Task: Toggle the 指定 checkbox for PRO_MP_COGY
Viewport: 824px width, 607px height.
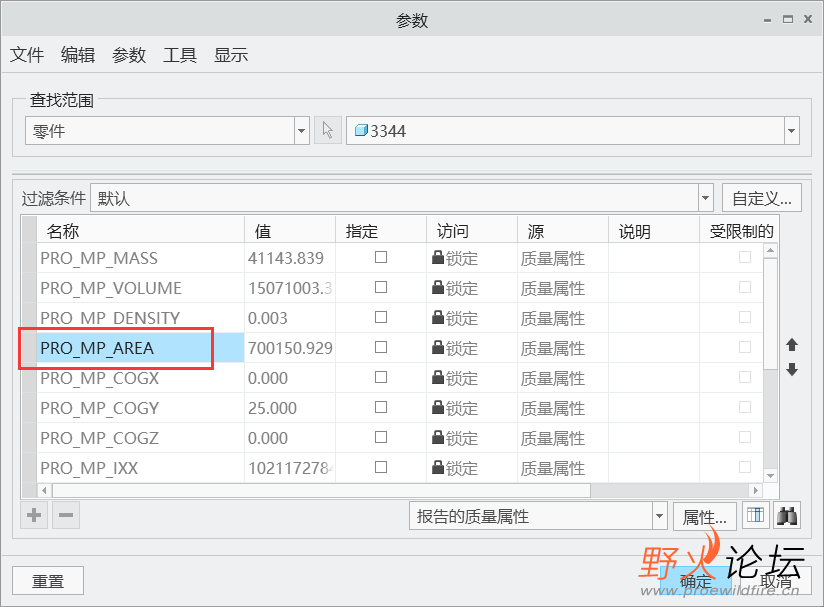Action: (381, 407)
